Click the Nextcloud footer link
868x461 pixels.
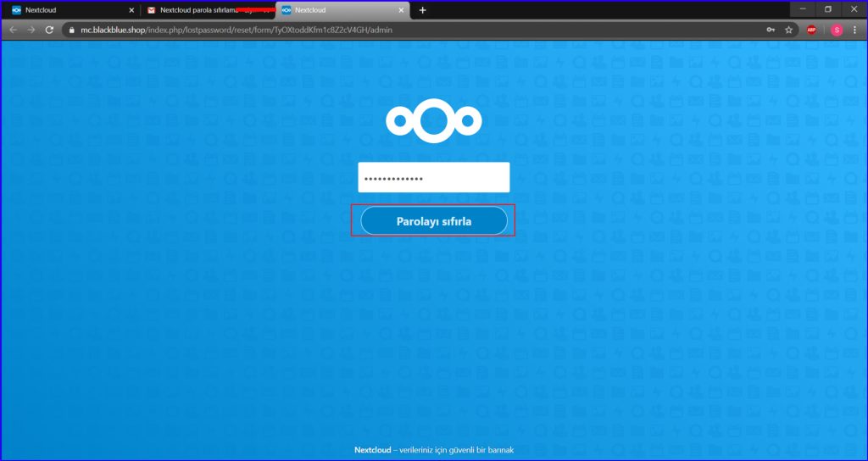click(372, 451)
